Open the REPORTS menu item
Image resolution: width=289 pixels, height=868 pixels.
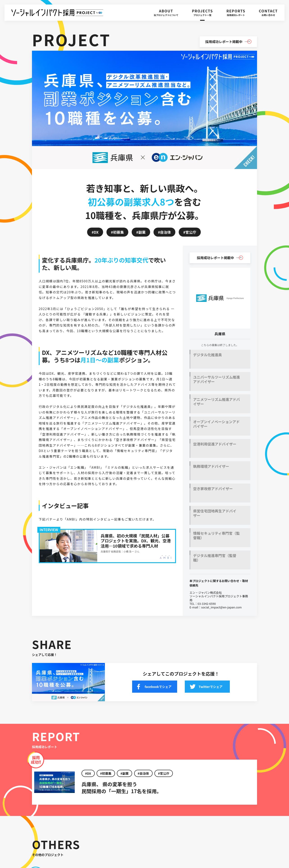coord(235,13)
